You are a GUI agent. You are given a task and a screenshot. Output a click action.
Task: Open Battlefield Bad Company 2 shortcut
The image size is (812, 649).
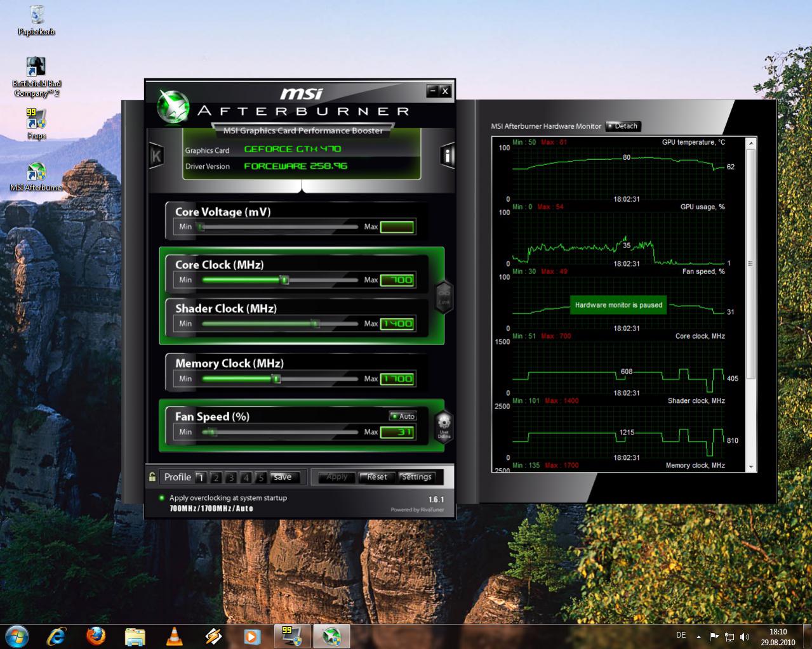[37, 77]
